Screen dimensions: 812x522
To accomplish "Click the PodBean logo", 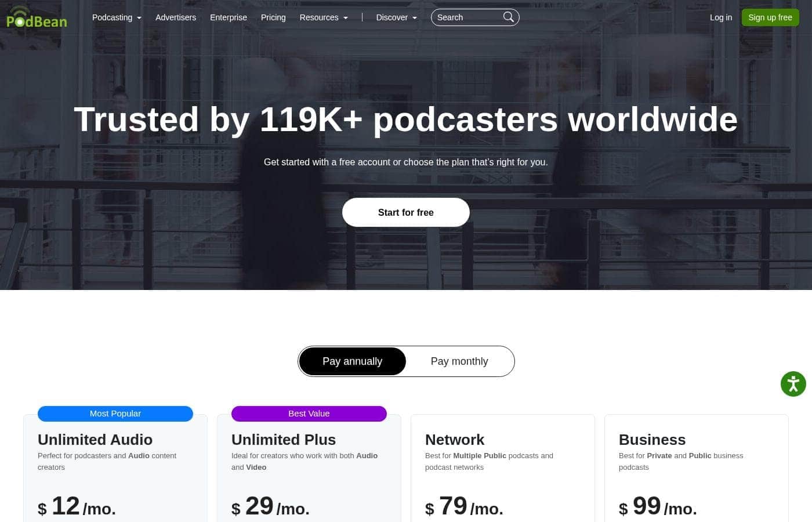I will coord(37,17).
